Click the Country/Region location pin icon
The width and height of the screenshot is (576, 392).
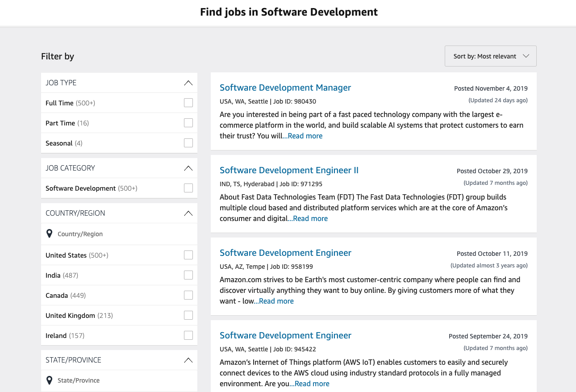point(50,234)
